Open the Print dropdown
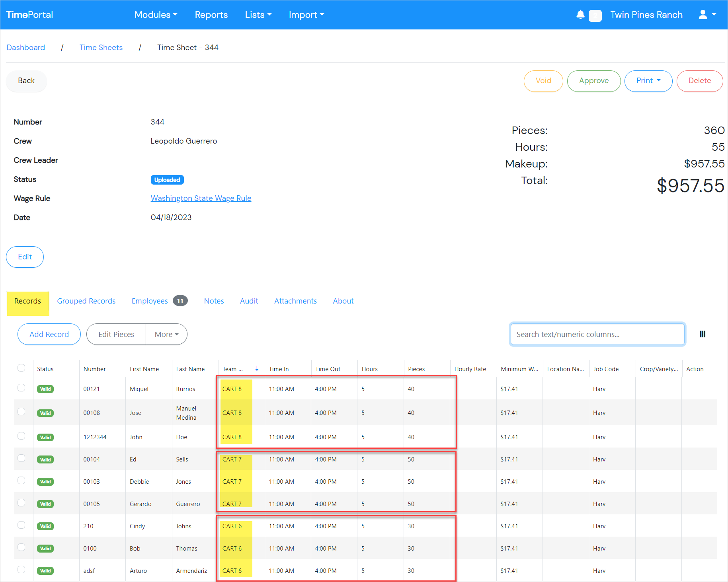Screen dimensions: 728x582 648,81
